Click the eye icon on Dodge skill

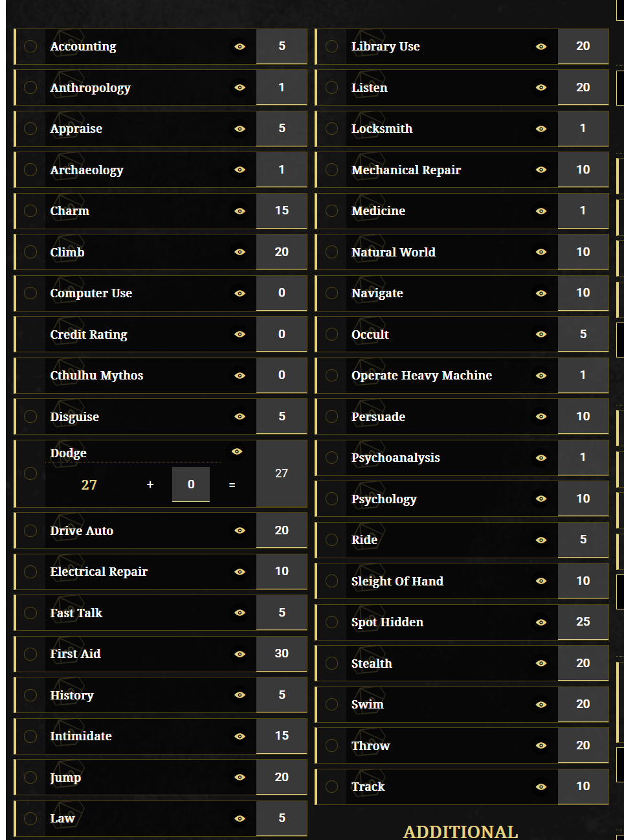coord(237,451)
